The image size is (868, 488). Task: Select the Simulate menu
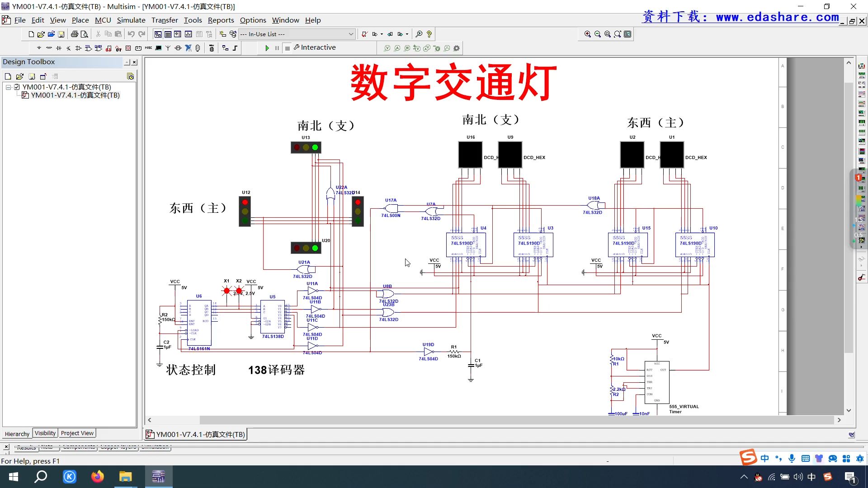[x=130, y=20]
